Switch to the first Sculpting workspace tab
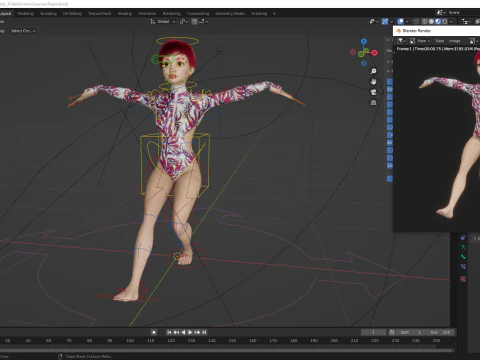 pyautogui.click(x=48, y=13)
